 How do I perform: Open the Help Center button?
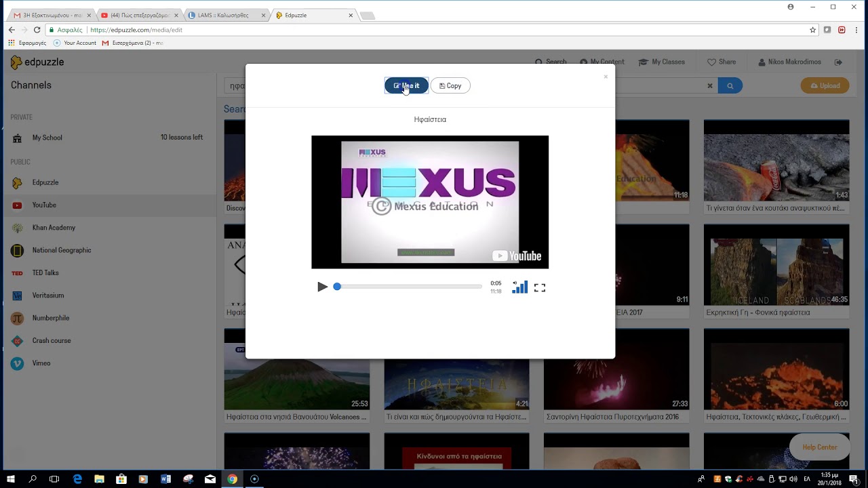click(x=819, y=447)
